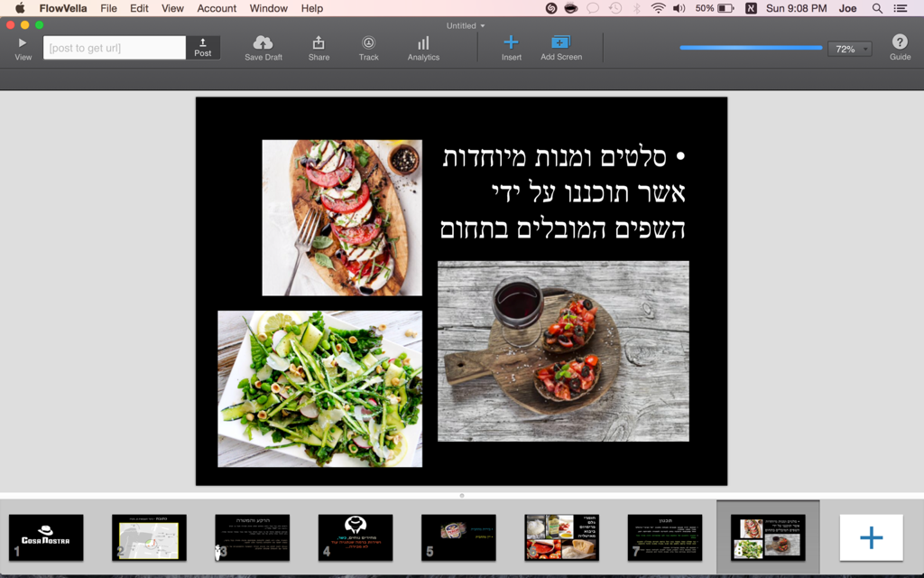Click the blue zoom slider

(x=751, y=48)
